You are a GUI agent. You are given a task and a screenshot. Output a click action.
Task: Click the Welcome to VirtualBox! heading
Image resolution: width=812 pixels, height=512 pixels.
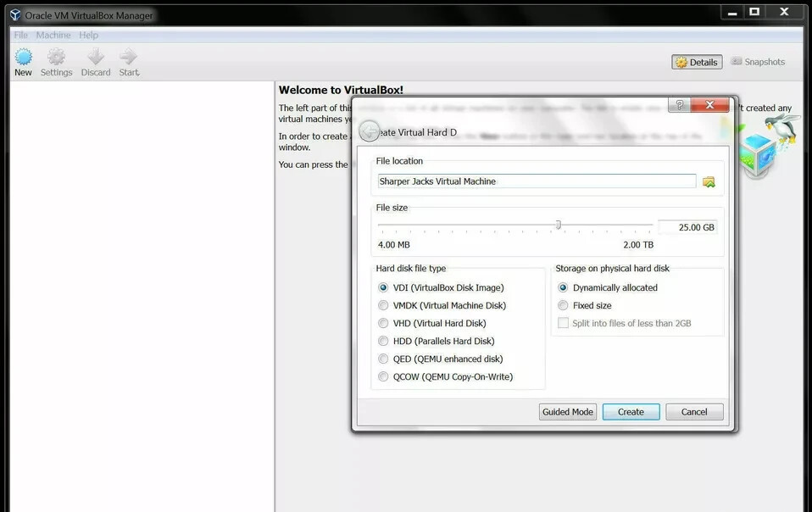341,90
